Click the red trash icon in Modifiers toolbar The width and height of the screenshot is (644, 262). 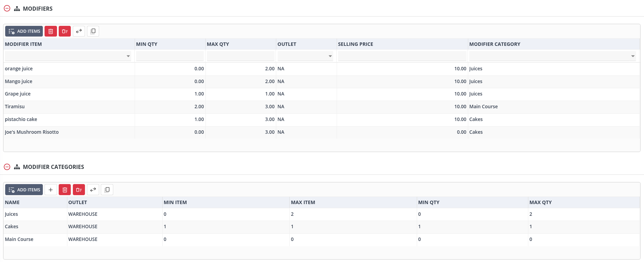pyautogui.click(x=50, y=31)
